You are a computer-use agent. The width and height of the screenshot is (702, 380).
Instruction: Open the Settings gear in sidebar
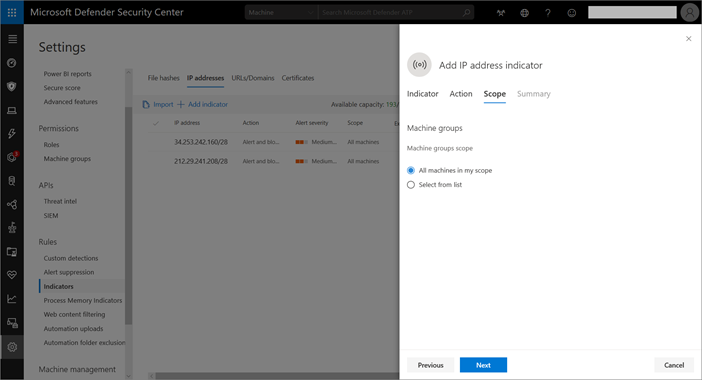pyautogui.click(x=12, y=347)
